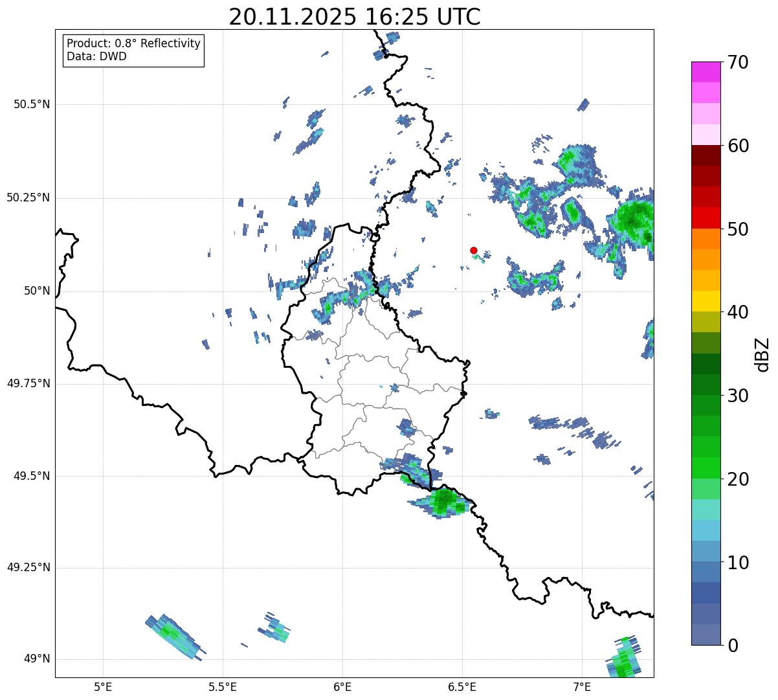Click the 6°E longitude label
This screenshot has height=700, width=778.
tap(342, 686)
